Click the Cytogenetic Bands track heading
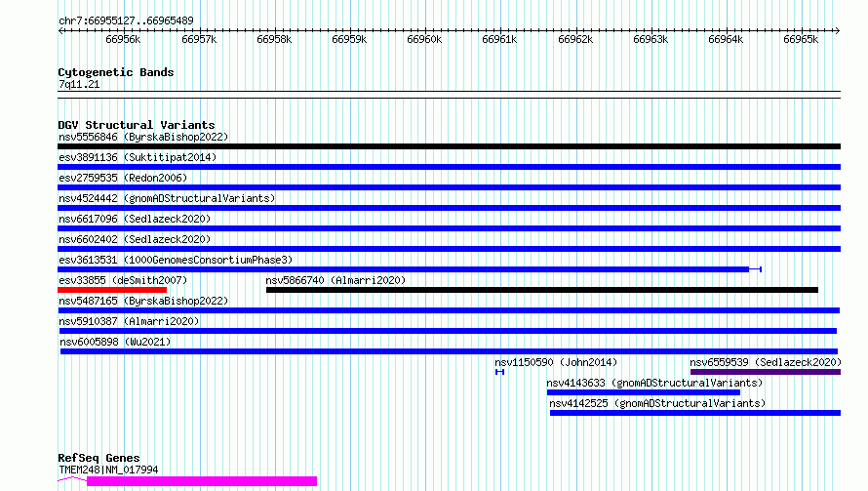Screen dimensions: 868x491 116,72
